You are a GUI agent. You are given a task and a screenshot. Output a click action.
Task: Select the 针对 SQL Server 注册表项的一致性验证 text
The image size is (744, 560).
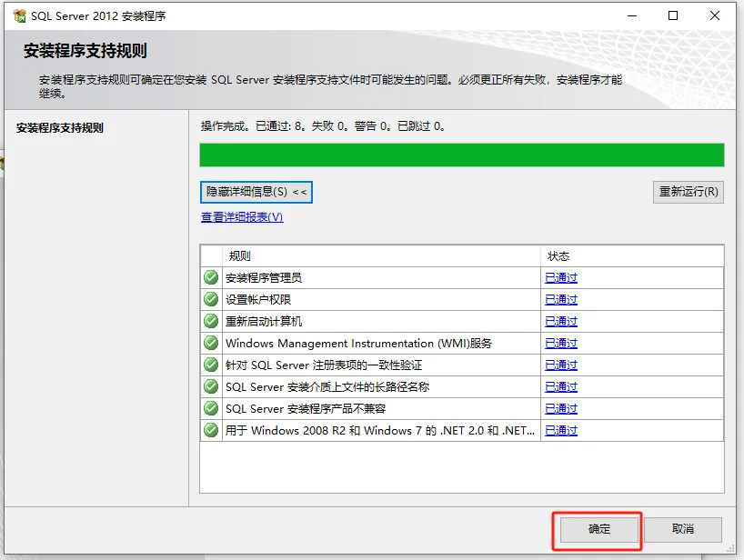coord(324,365)
